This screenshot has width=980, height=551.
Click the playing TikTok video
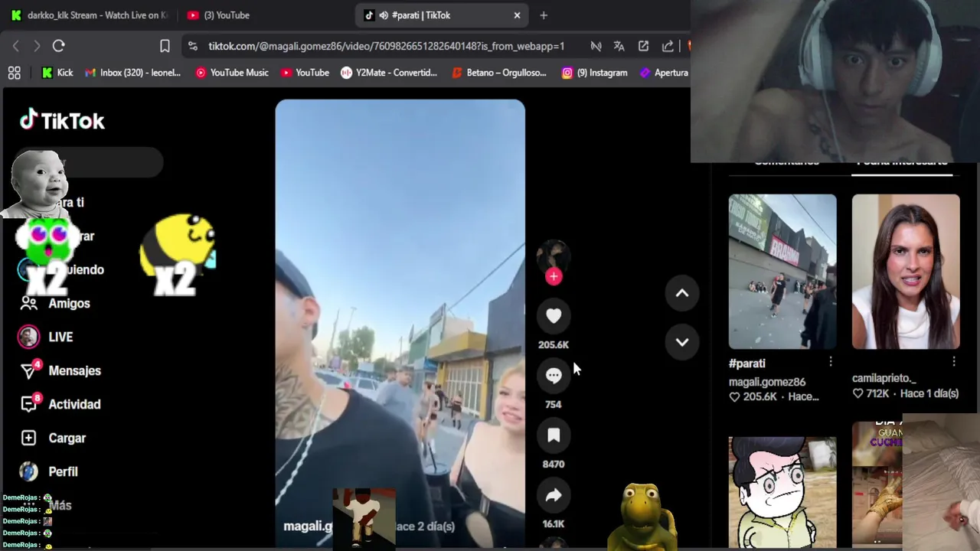click(400, 324)
